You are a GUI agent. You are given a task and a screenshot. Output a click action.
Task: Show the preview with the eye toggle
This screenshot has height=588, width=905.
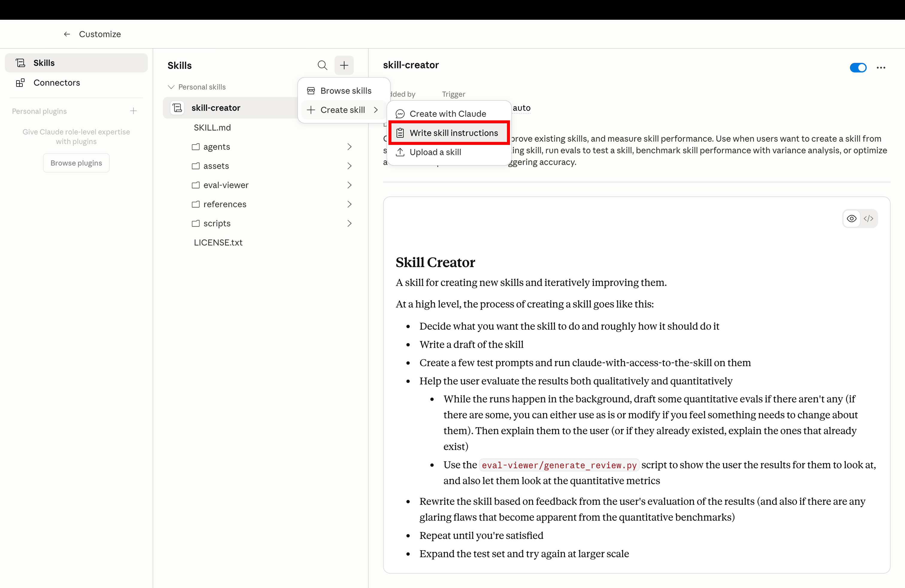(x=851, y=218)
